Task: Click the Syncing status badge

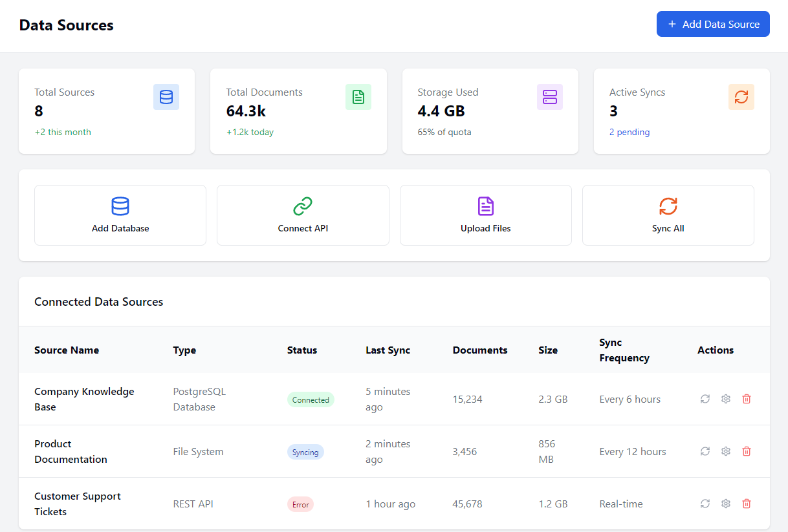Action: click(x=305, y=451)
